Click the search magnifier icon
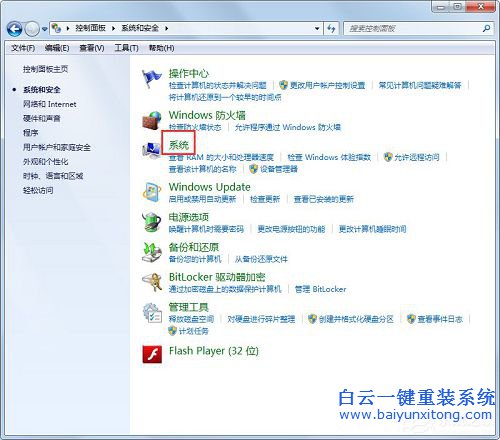Screen dimensions: 500x440 486,29
